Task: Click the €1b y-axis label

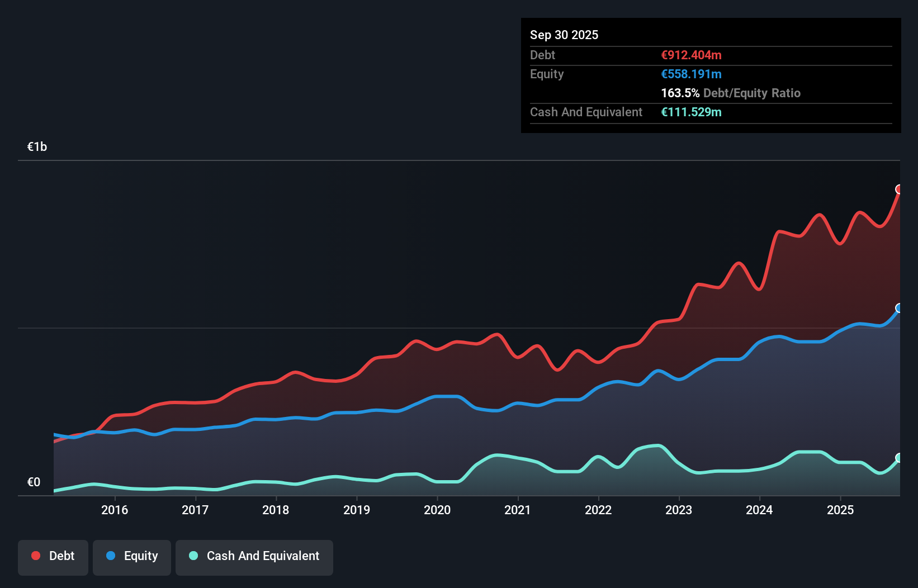Action: tap(37, 146)
